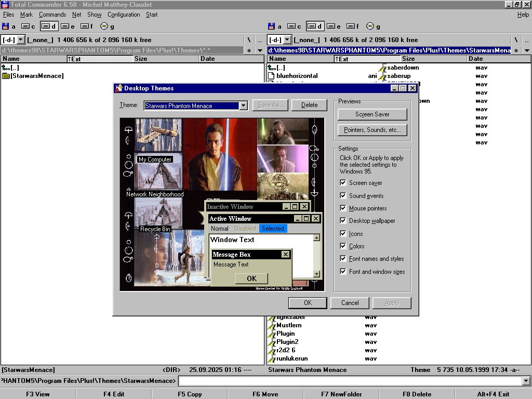This screenshot has width=532, height=399.
Task: Disable the Mouse pointers checkbox
Action: coord(343,208)
